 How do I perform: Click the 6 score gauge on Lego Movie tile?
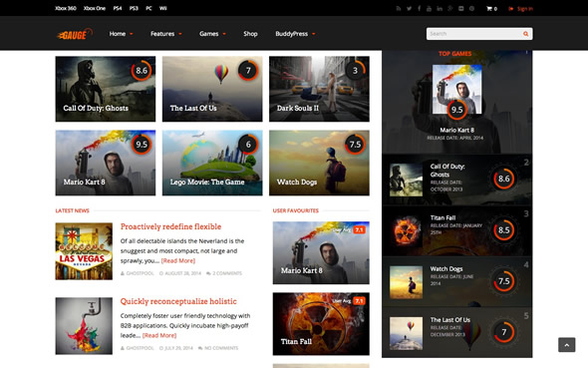[x=248, y=145]
